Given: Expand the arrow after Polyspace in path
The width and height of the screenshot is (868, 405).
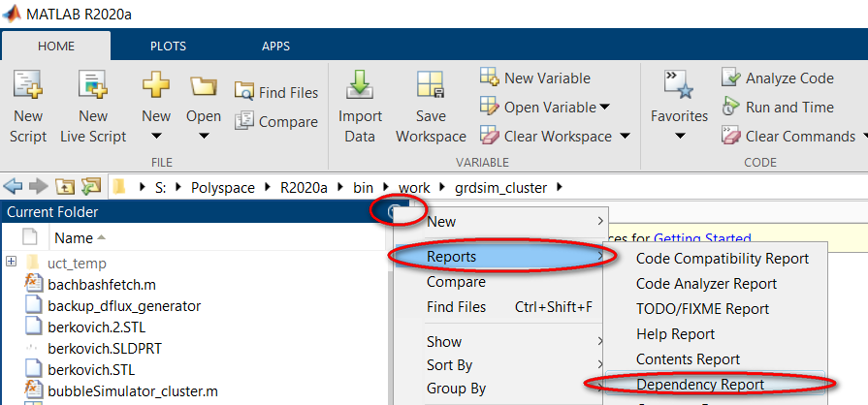Looking at the screenshot, I should click(268, 188).
